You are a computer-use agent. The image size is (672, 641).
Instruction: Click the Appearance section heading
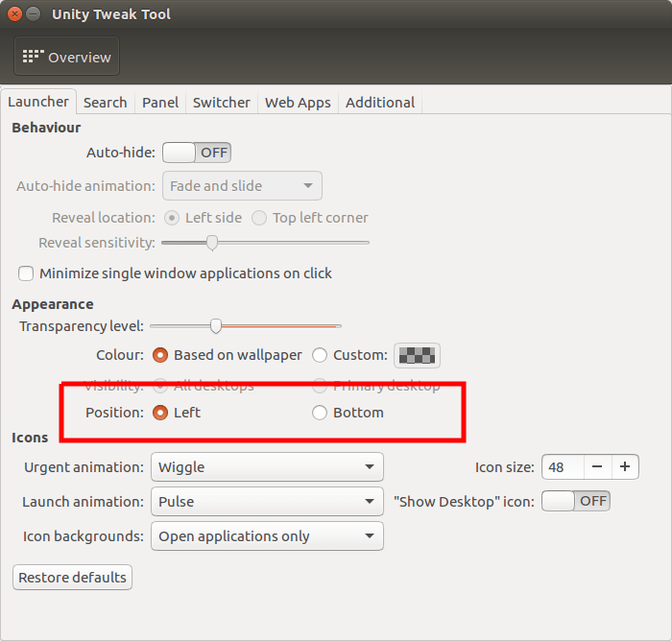click(53, 304)
